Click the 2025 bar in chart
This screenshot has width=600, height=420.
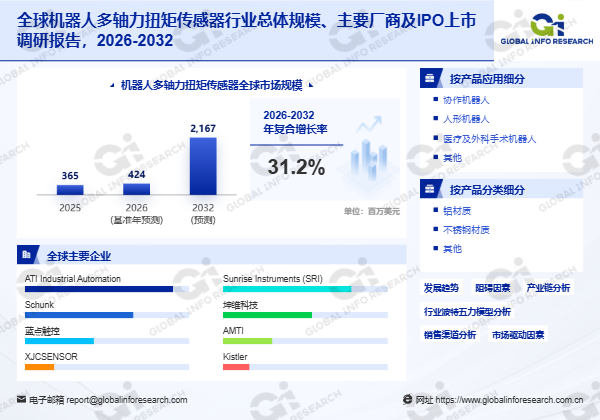point(70,190)
